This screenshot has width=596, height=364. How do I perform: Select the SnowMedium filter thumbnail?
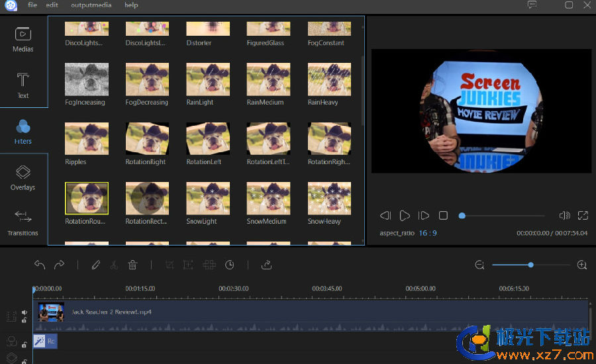268,199
